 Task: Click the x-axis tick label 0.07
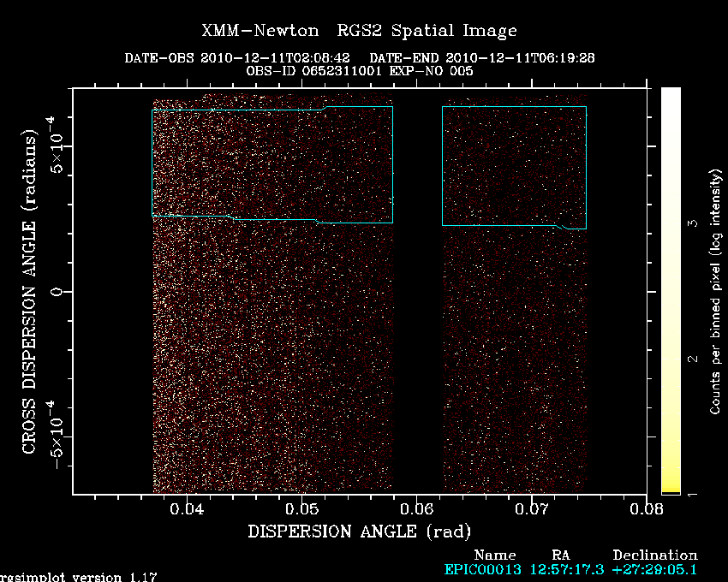point(532,509)
